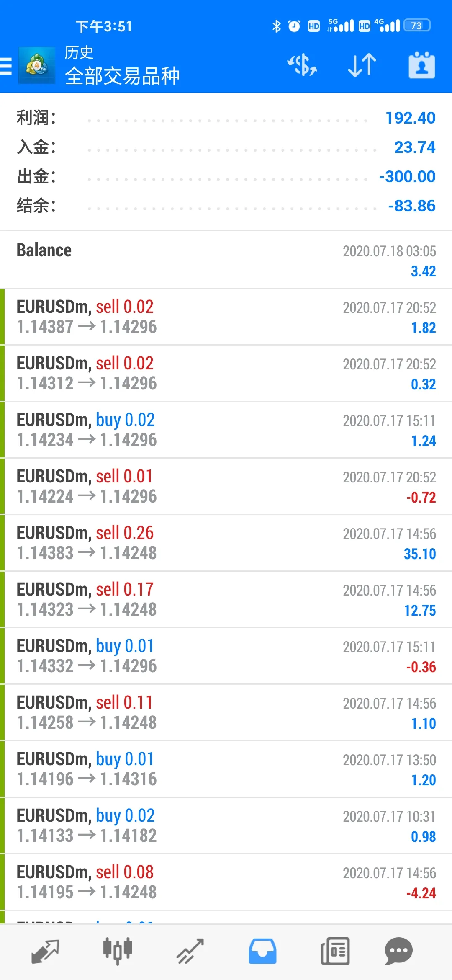Screen dimensions: 452x980
Task: Open the Trade tab trend icon
Action: tap(190, 951)
